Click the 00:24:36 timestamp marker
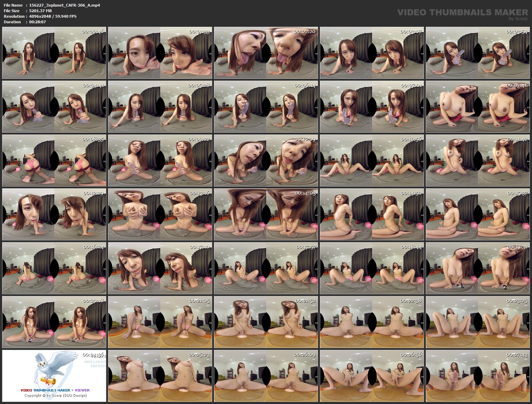This screenshot has height=404, width=532. 93,355
